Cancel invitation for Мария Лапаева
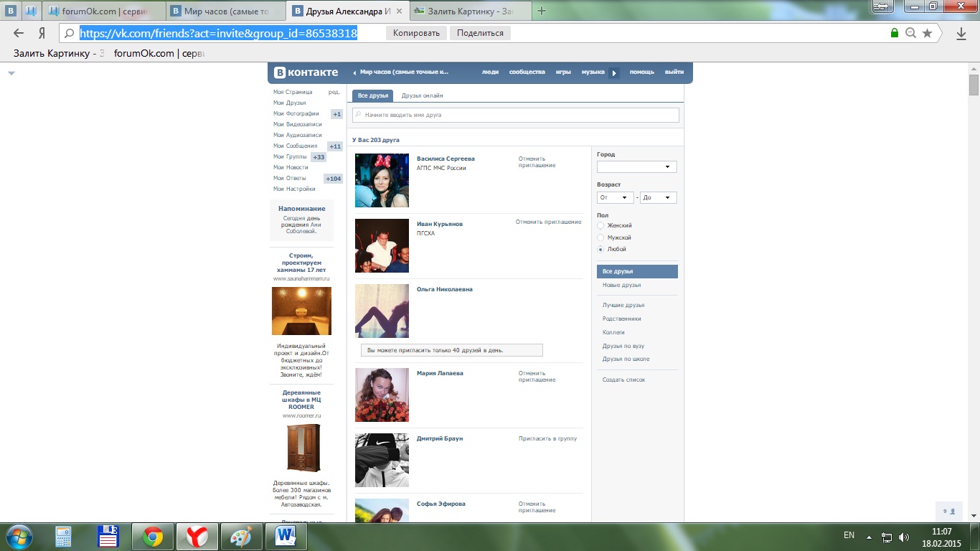 point(537,377)
